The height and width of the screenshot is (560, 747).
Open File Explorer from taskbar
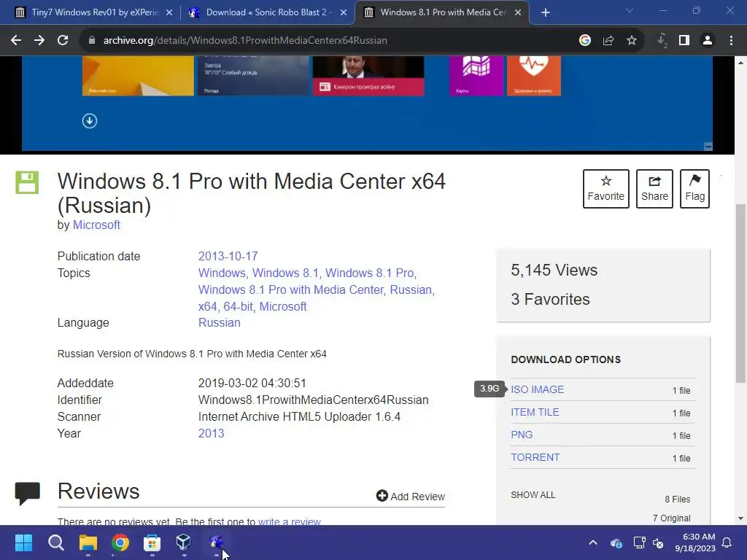click(88, 542)
